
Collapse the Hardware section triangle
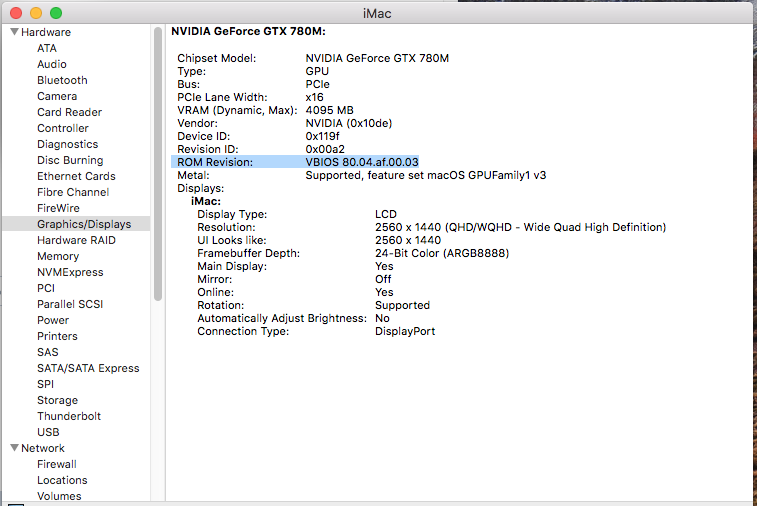pyautogui.click(x=14, y=32)
